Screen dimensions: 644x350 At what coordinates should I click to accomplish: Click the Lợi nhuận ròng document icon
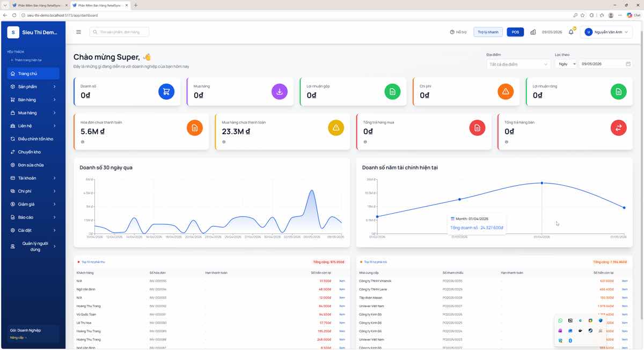pos(619,92)
